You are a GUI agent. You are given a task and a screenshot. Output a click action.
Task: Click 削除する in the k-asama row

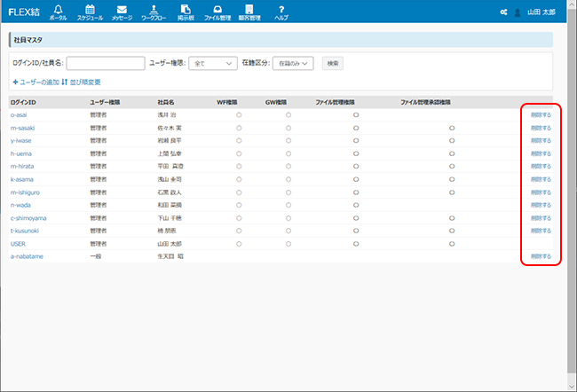tap(541, 179)
